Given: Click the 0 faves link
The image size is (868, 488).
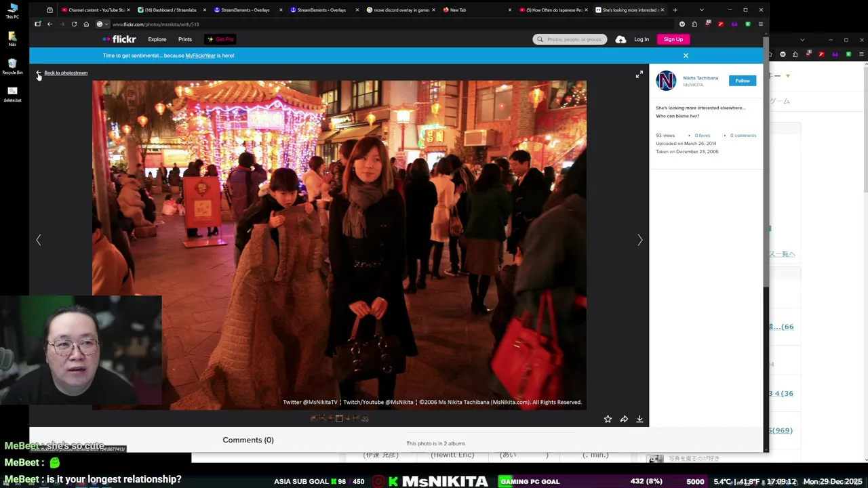Looking at the screenshot, I should coord(703,136).
